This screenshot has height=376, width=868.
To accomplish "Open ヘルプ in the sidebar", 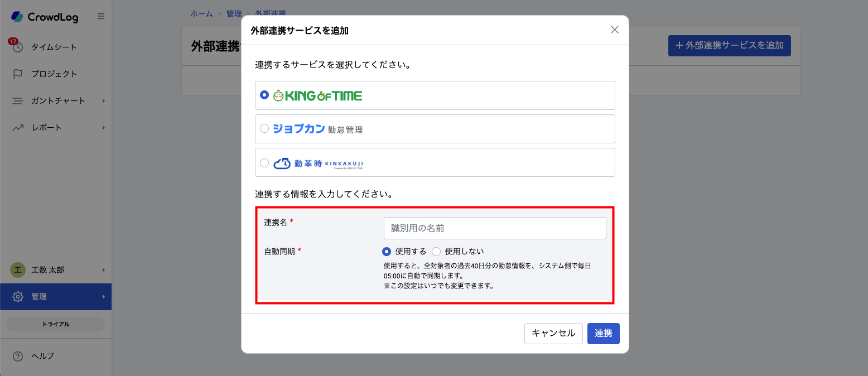I will click(56, 356).
